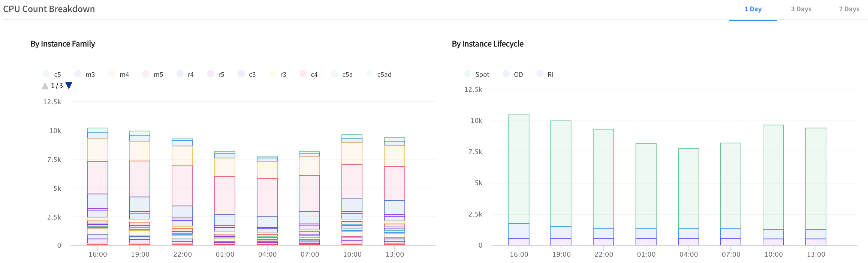Toggle the m3 series legend circle
Viewport: 868px width, 263px height.
coord(78,74)
